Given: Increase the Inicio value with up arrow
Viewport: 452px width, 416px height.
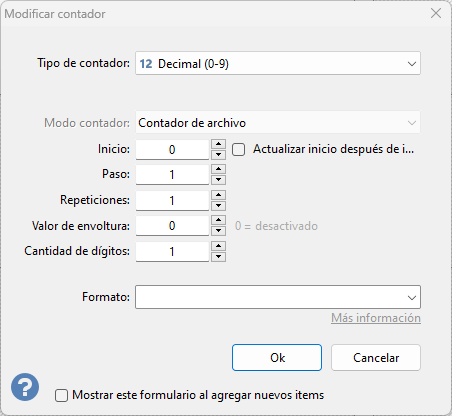Looking at the screenshot, I should (218, 144).
